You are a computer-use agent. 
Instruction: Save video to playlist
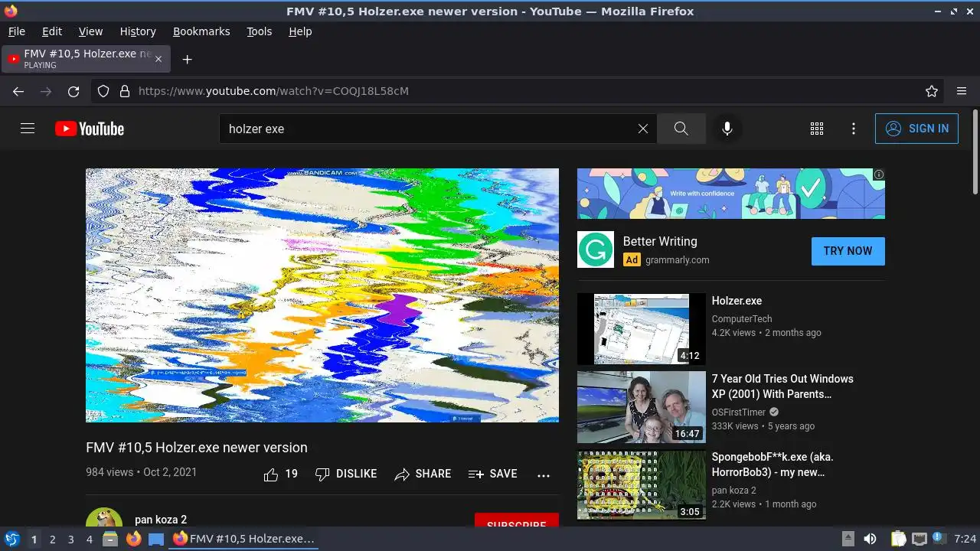[492, 474]
